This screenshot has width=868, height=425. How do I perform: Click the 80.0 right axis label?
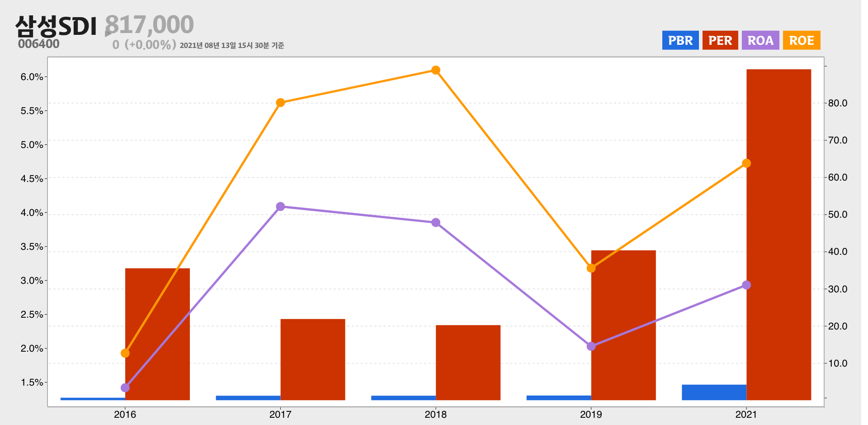coord(838,103)
